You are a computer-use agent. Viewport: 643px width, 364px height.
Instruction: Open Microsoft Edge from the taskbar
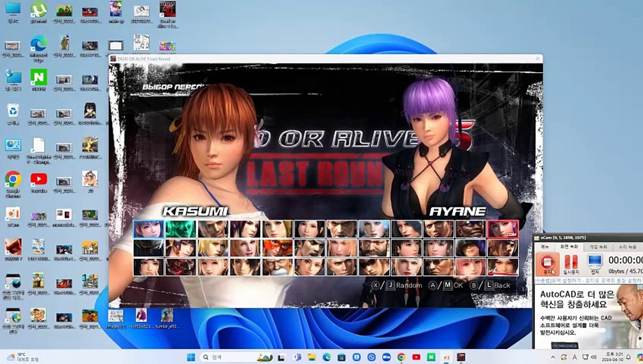pyautogui.click(x=327, y=357)
